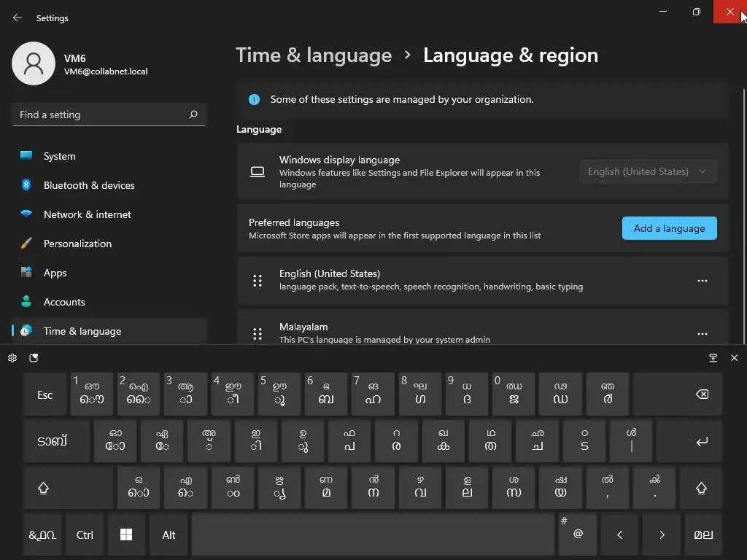Click drag handle for English (United States)
Screen dimensions: 747x560
258,281
